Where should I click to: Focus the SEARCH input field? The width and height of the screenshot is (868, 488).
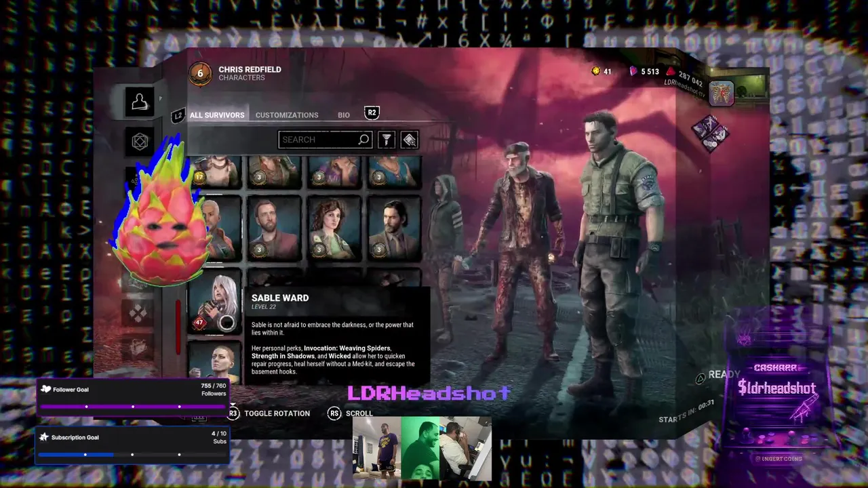(325, 140)
